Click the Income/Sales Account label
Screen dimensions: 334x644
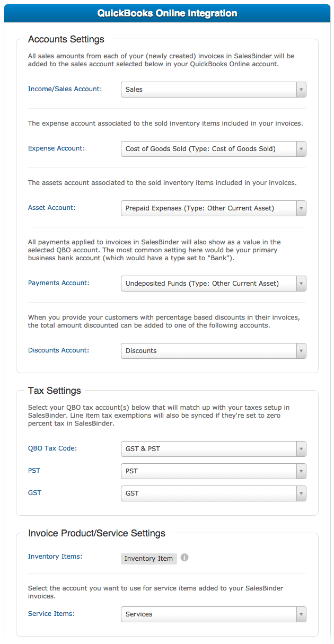point(65,89)
